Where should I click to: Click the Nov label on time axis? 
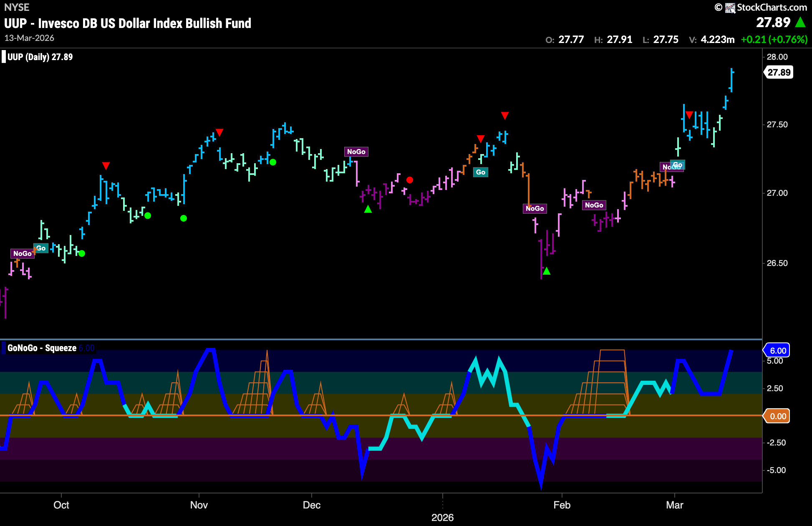(199, 505)
